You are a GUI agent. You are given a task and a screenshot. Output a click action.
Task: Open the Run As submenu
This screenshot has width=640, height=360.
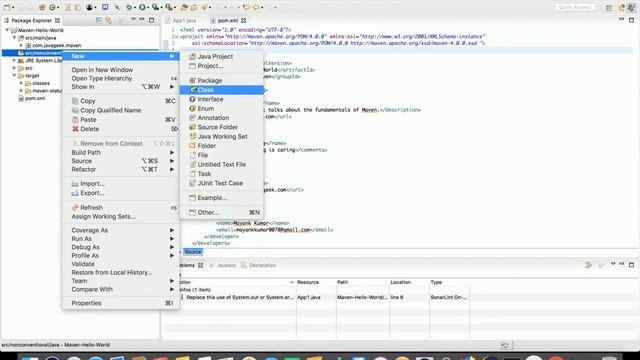pyautogui.click(x=121, y=239)
